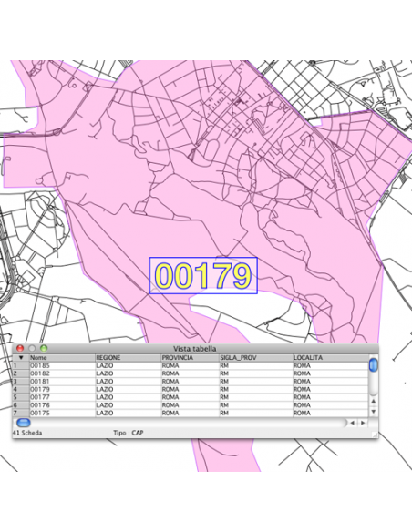Click the sort triangle in the table header corner
Image resolution: width=412 pixels, height=532 pixels.
coord(21,358)
